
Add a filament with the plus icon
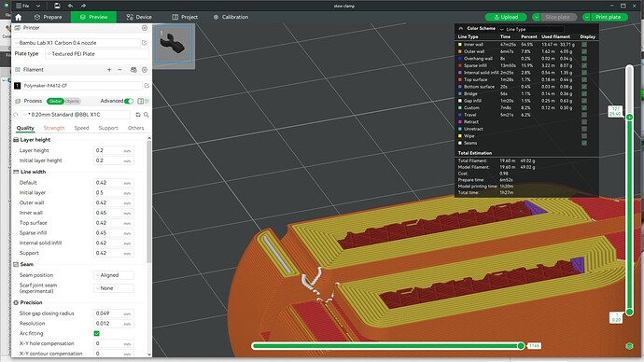109,70
